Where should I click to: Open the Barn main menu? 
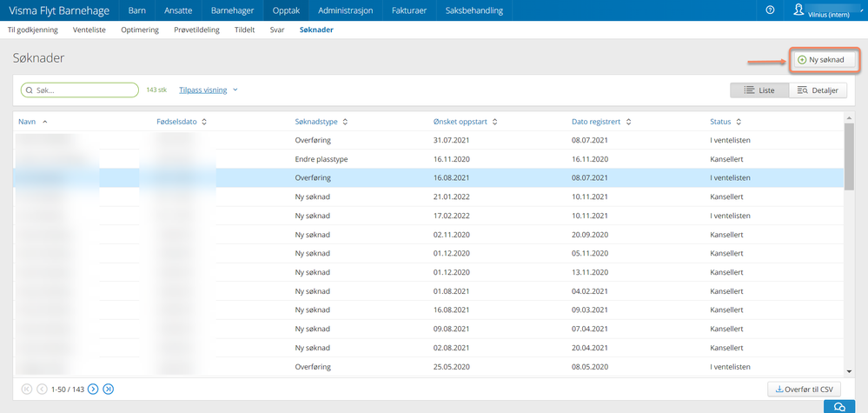click(136, 10)
